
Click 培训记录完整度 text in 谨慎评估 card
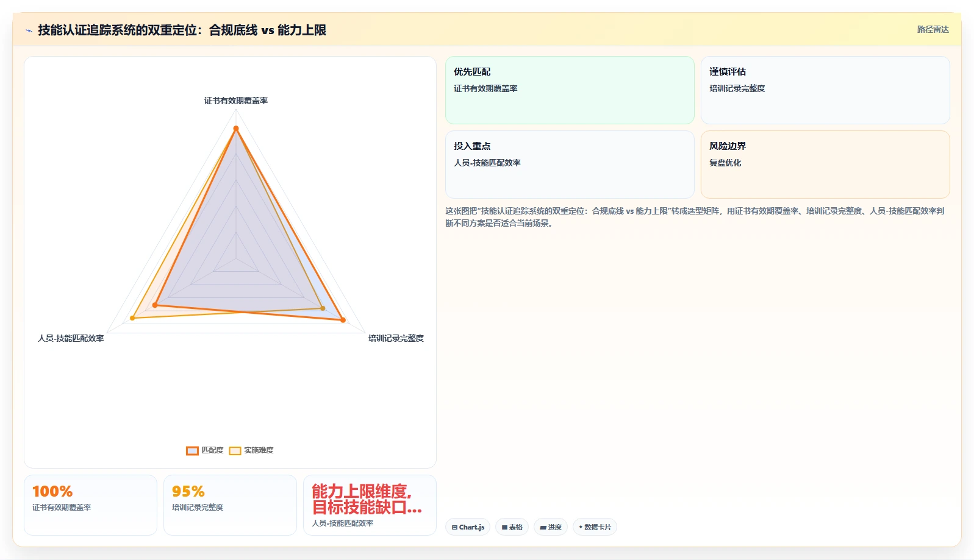[x=737, y=88]
